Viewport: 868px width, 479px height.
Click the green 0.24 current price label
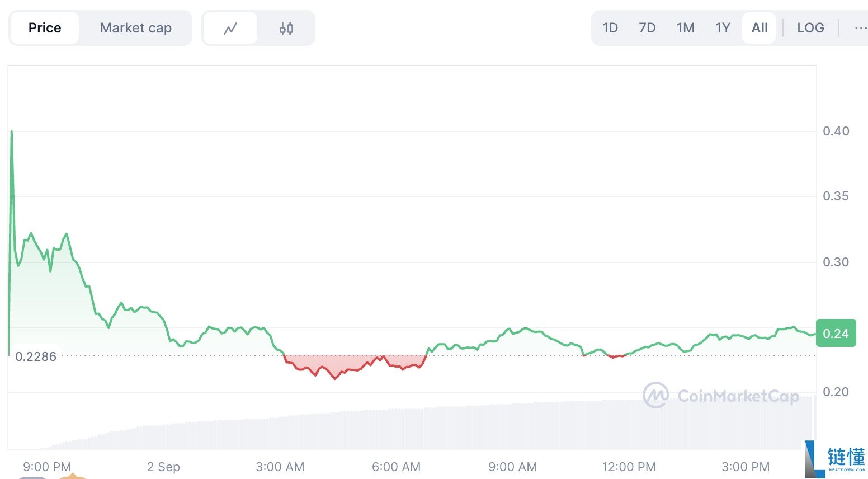836,334
